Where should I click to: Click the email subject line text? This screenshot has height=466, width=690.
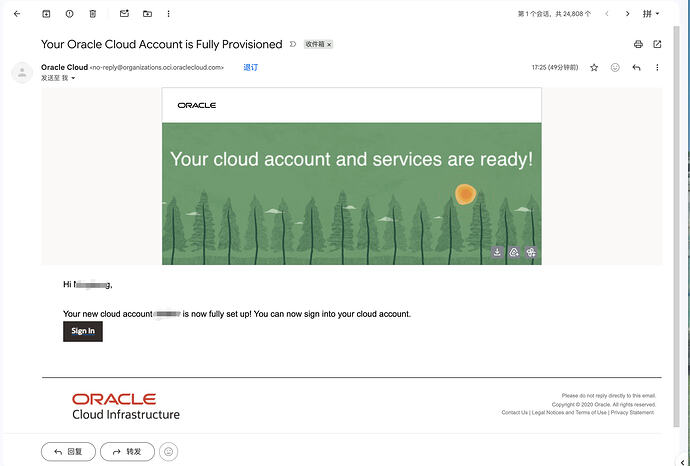(x=161, y=44)
